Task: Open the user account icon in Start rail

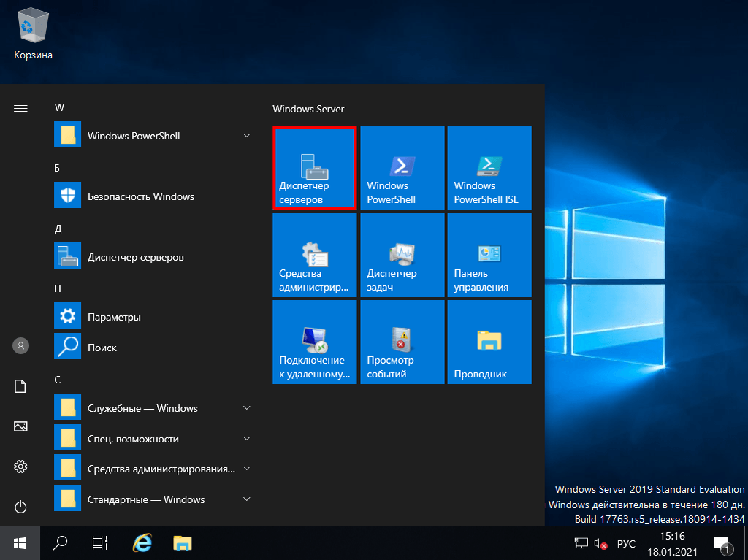Action: point(20,345)
